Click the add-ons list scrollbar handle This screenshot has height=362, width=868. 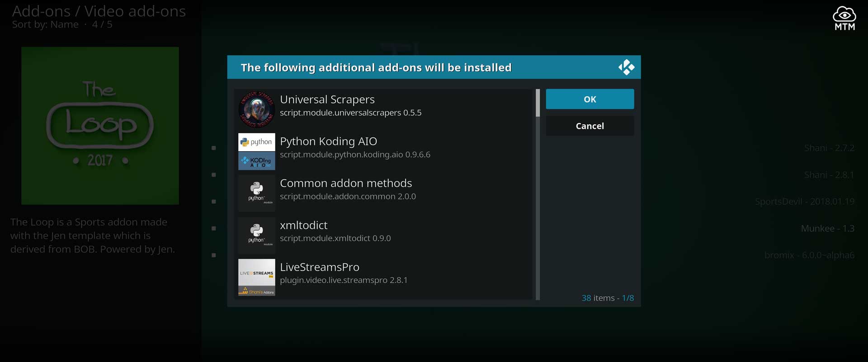538,103
